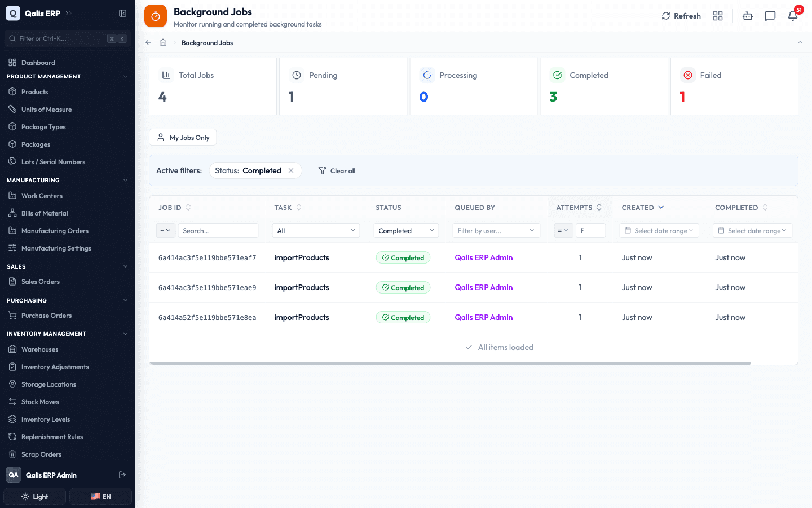Go to home breadcrumb icon
This screenshot has width=812, height=508.
click(163, 42)
